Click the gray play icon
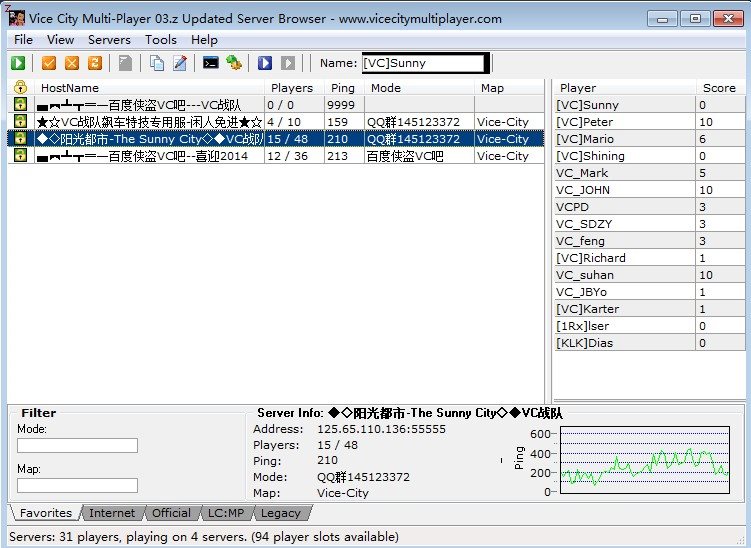 coord(288,63)
